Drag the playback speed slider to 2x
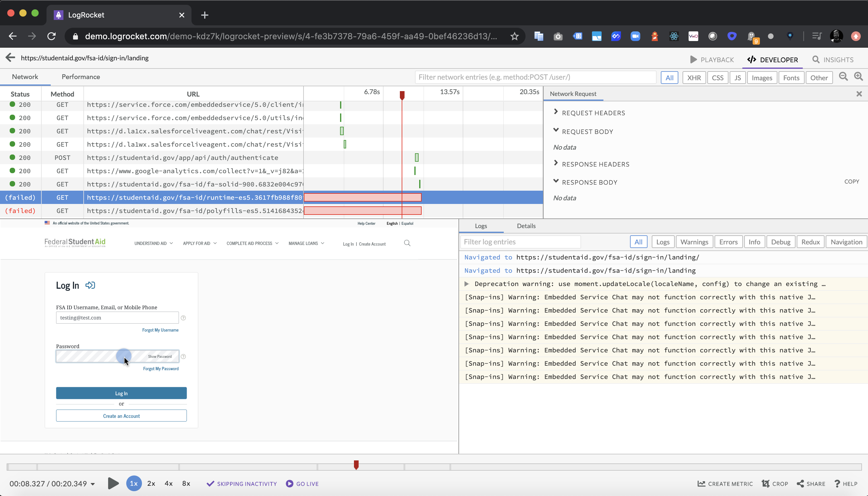The height and width of the screenshot is (496, 868). pyautogui.click(x=151, y=484)
